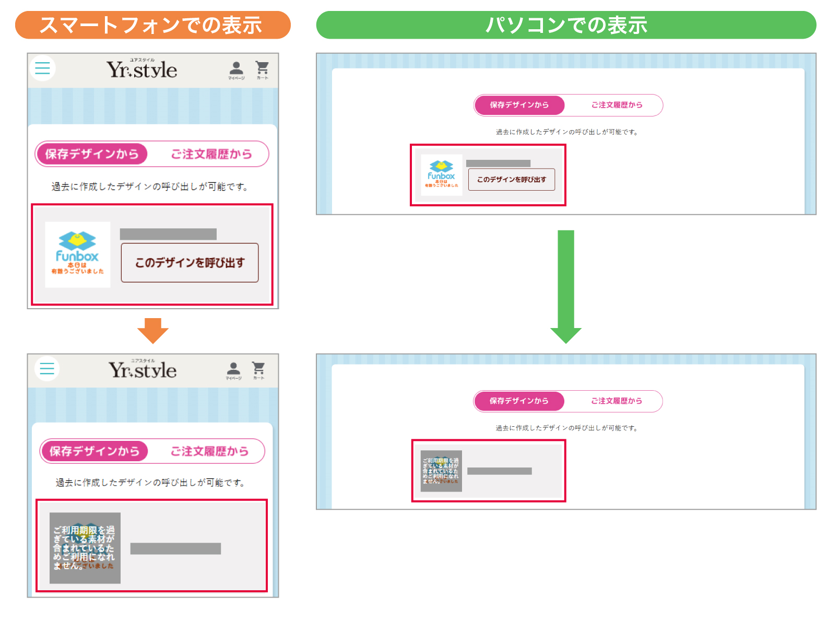
Task: Switch to ご注文履歴から tab in lower smartphone screen
Action: (x=209, y=451)
